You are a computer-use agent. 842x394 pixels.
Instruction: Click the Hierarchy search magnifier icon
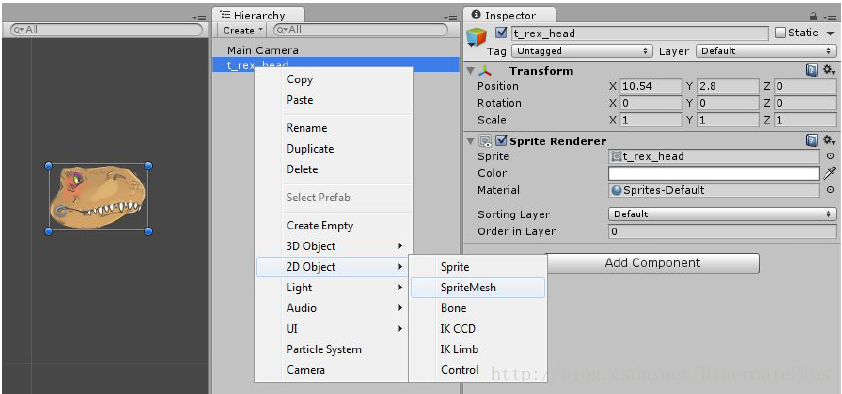coord(281,30)
